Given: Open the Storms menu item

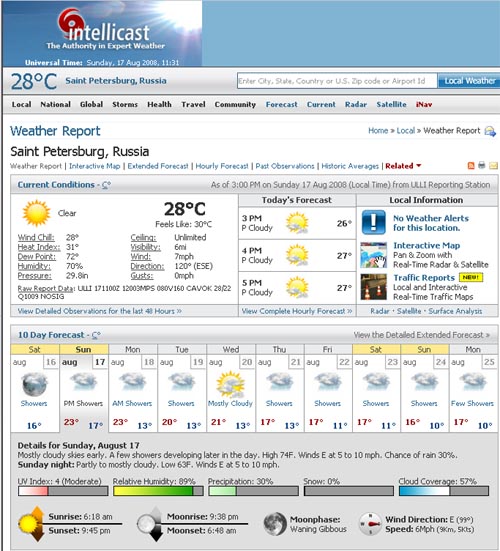Looking at the screenshot, I should [x=125, y=104].
